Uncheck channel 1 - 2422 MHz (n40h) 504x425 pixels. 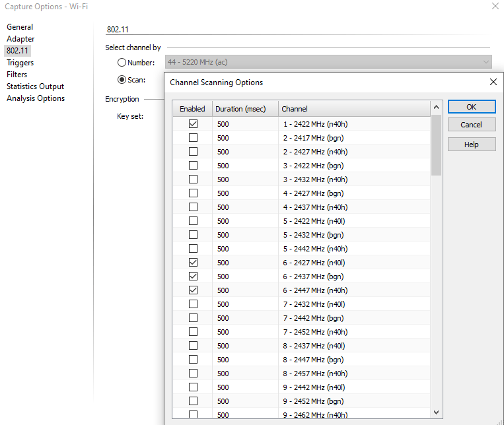[193, 123]
